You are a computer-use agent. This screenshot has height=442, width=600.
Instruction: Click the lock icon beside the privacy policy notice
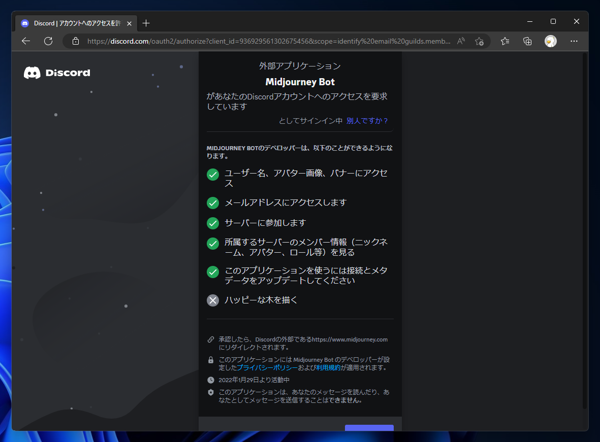tap(210, 360)
